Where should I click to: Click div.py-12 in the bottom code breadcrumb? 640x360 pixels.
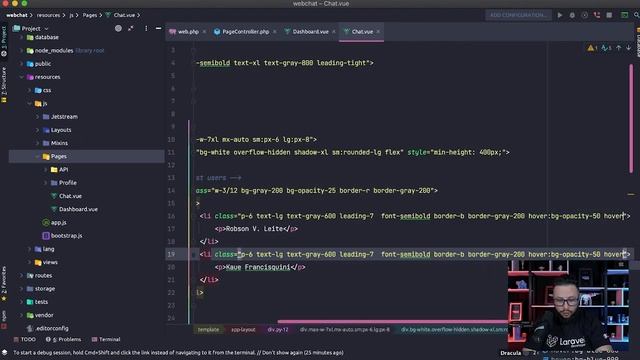click(x=278, y=329)
